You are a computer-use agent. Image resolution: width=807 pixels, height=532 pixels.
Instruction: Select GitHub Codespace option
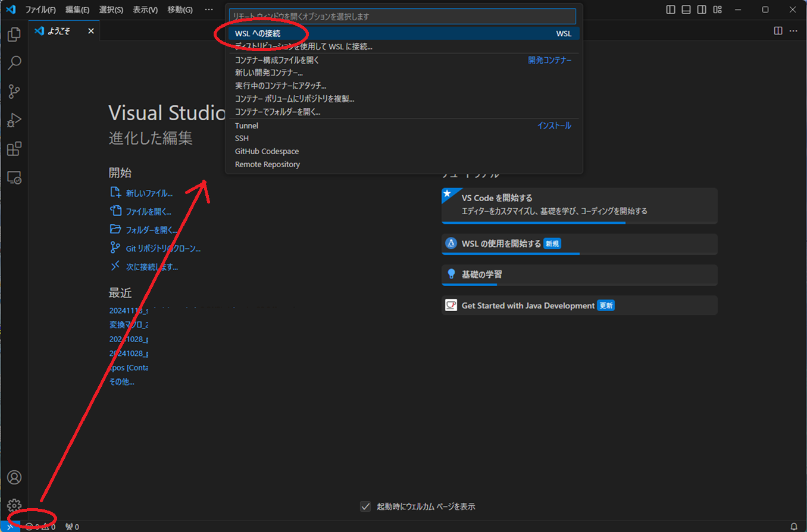click(403, 151)
